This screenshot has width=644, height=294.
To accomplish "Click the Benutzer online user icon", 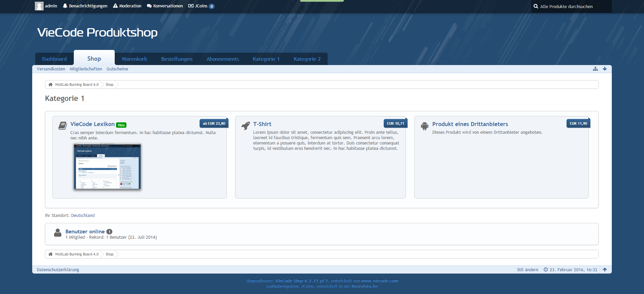I will [58, 233].
